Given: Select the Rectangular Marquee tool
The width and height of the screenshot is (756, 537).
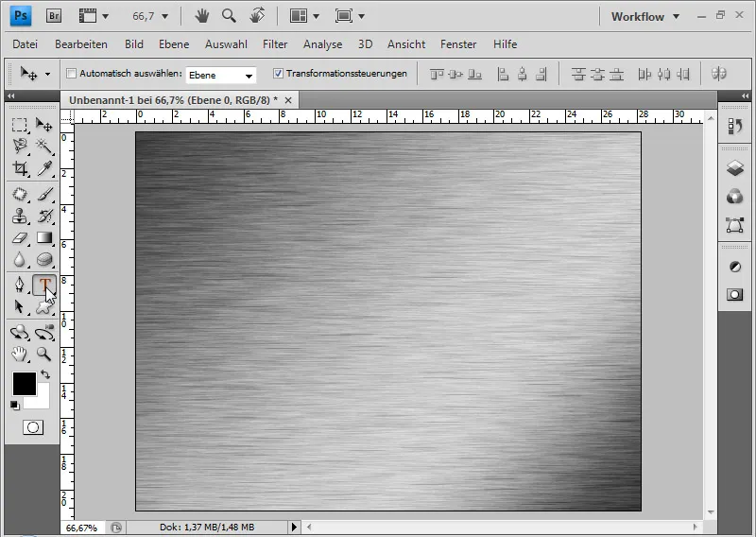Looking at the screenshot, I should pos(19,125).
